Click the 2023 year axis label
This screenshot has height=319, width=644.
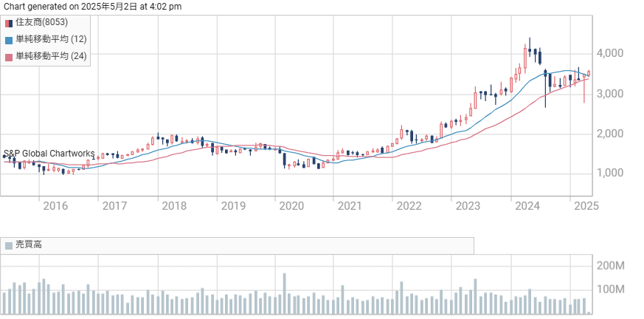pyautogui.click(x=468, y=205)
